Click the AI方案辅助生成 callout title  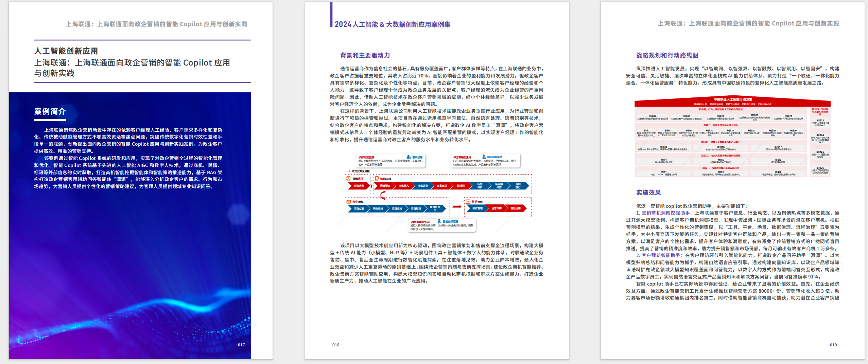click(x=463, y=157)
